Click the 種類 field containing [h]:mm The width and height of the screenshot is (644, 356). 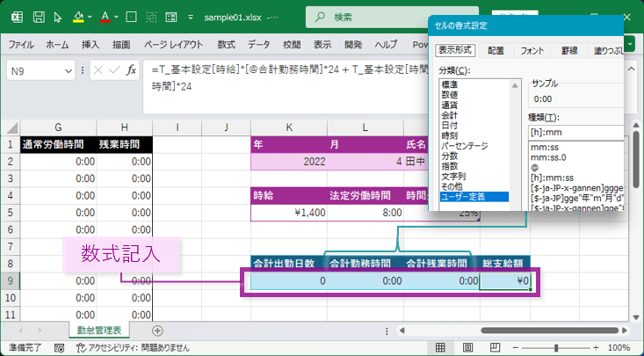coord(575,133)
